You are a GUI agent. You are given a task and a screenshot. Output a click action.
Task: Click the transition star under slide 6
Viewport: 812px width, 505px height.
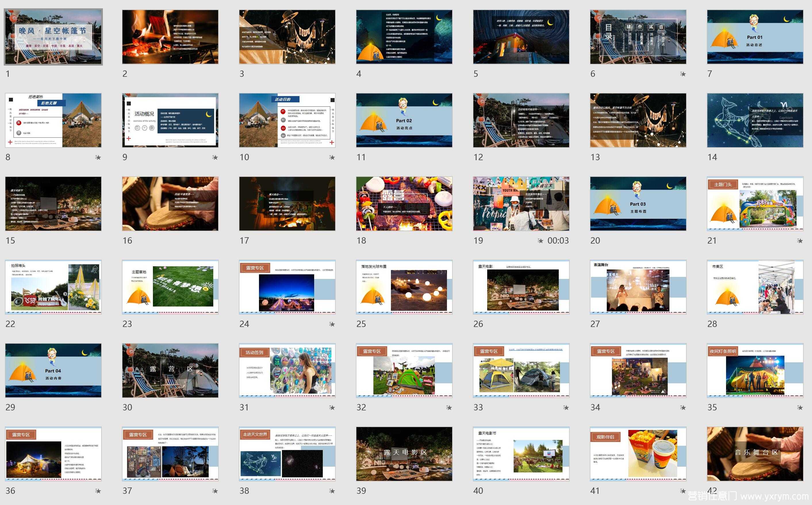pyautogui.click(x=683, y=74)
